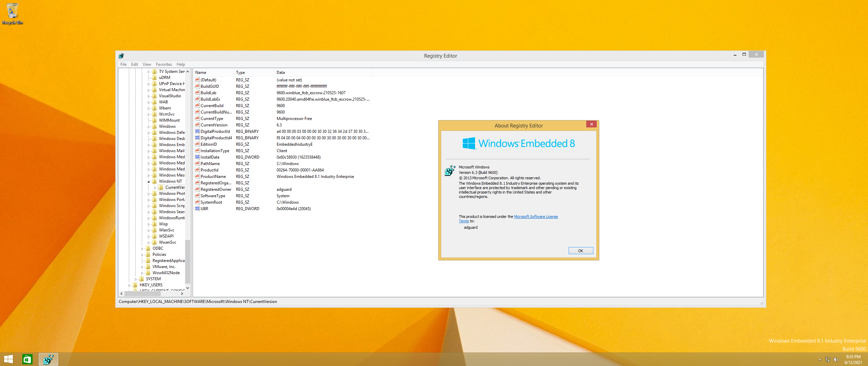The width and height of the screenshot is (868, 366).
Task: Expand the ODBC tree node
Action: tap(142, 249)
